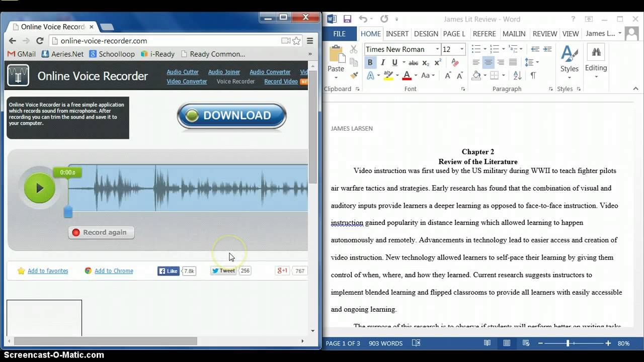Image resolution: width=644 pixels, height=362 pixels.
Task: Align text left
Action: coord(475,62)
